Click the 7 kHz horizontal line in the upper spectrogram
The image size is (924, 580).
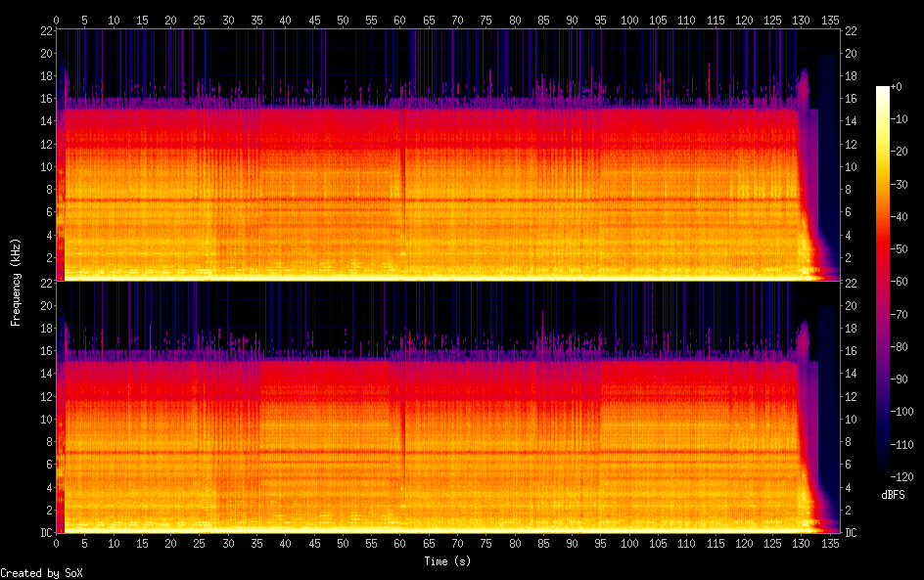click(294, 201)
